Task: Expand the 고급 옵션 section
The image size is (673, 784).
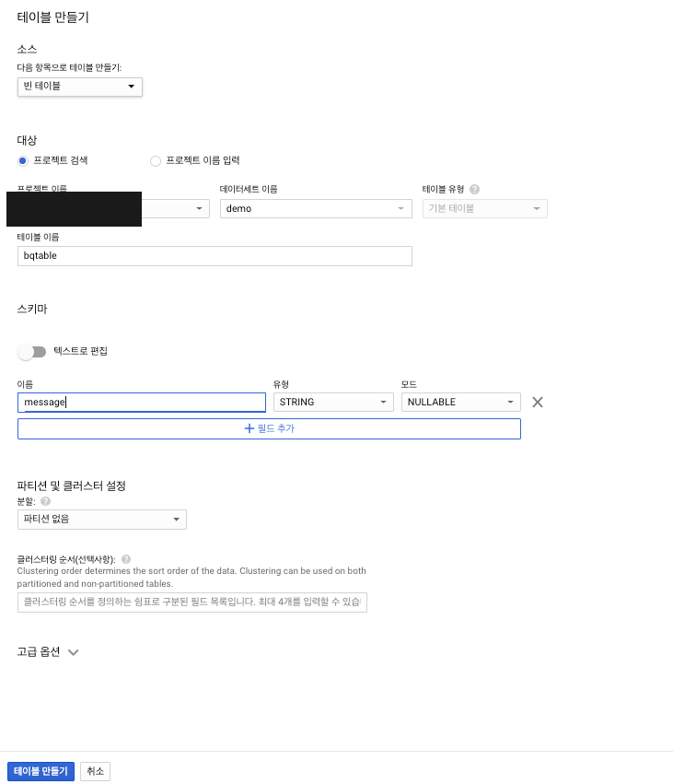Action: [x=48, y=652]
